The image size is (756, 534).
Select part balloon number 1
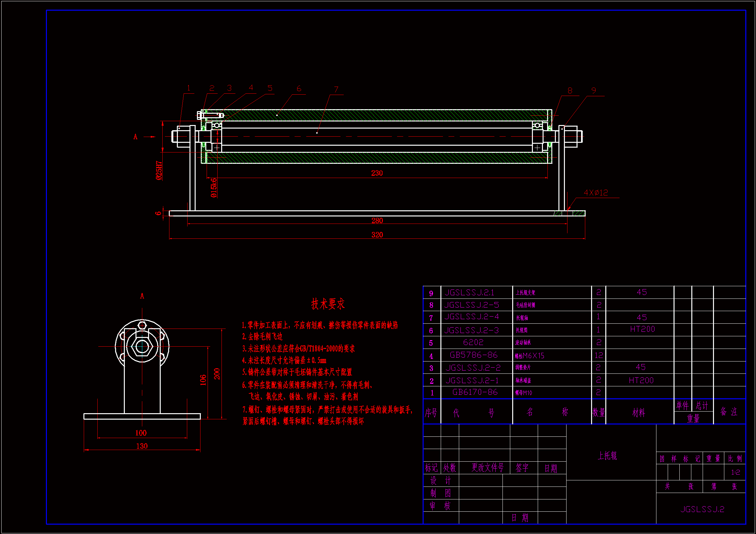coord(189,88)
